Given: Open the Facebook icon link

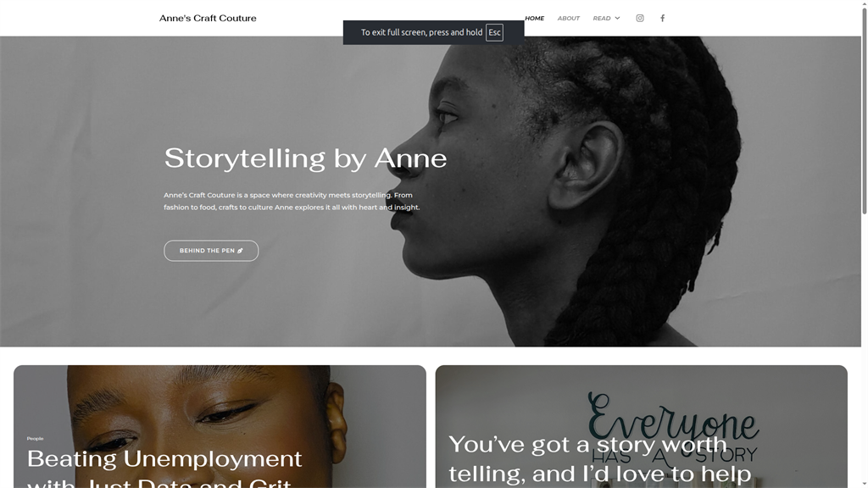Looking at the screenshot, I should click(x=662, y=19).
